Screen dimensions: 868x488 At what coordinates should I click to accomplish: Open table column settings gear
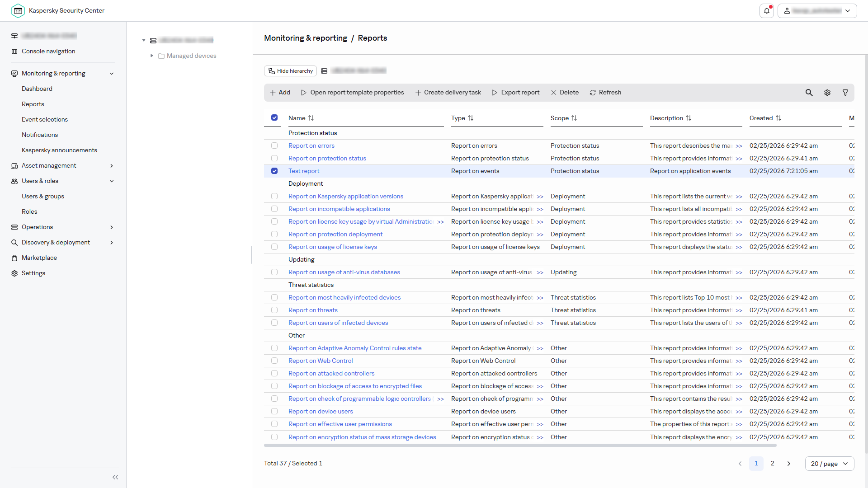(x=827, y=93)
